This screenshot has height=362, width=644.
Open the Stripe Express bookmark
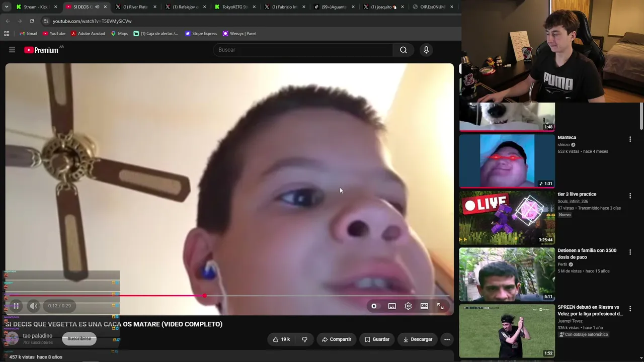(x=201, y=34)
